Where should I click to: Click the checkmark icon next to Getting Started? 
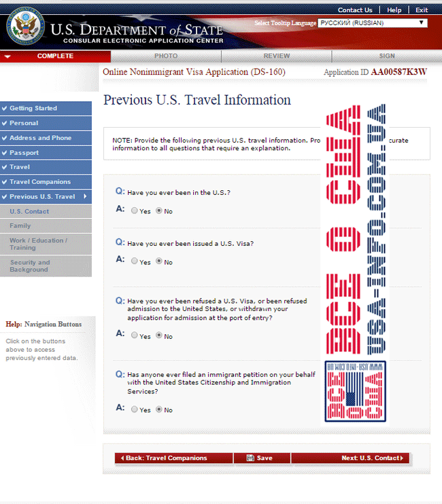(5, 108)
